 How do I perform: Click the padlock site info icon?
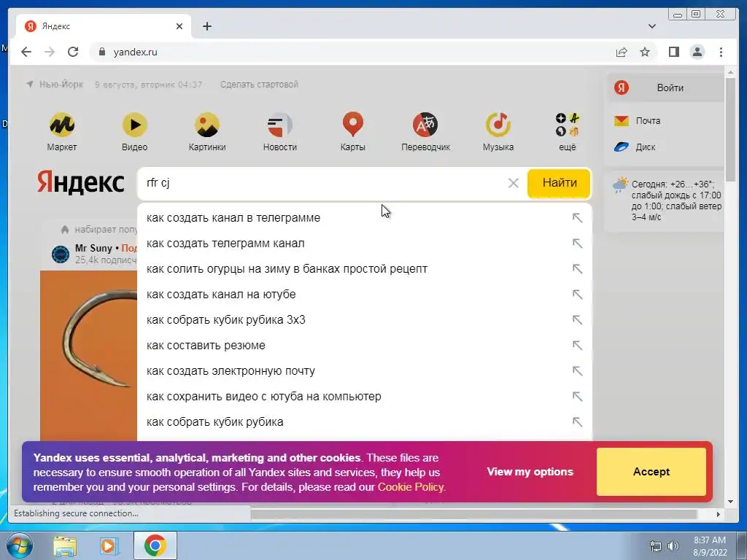tap(101, 52)
